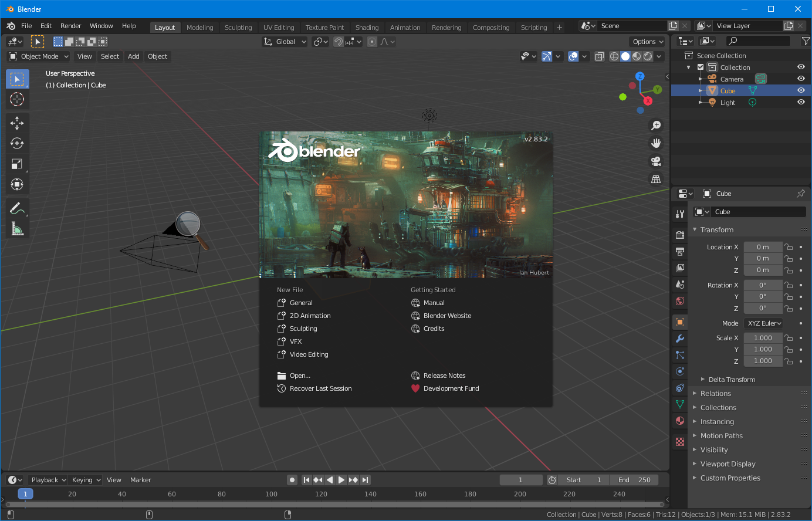
Task: Expand the Delta Transform panel
Action: click(x=731, y=380)
